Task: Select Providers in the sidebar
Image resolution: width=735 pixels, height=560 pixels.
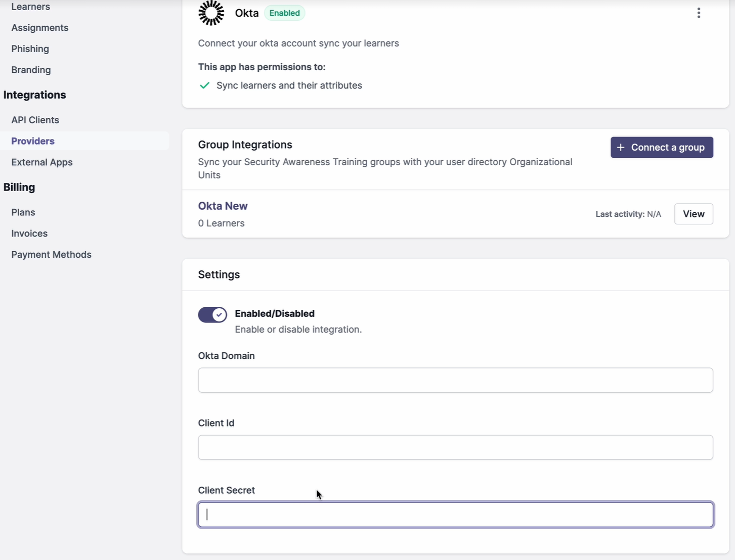Action: pyautogui.click(x=33, y=141)
